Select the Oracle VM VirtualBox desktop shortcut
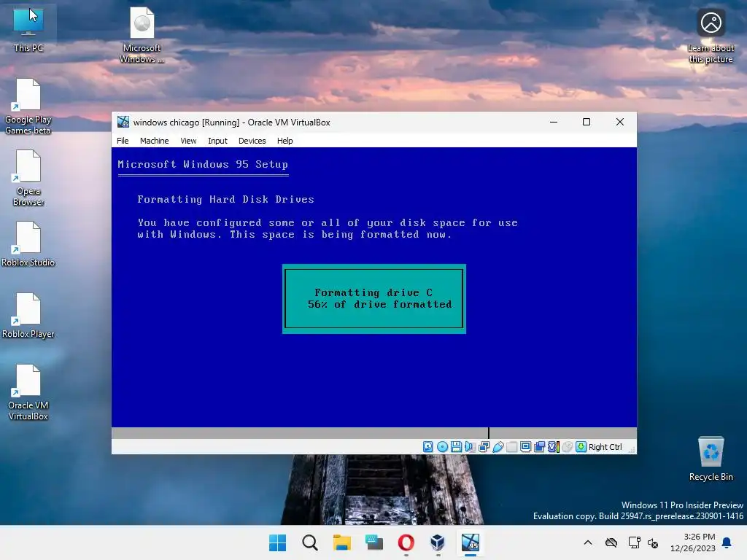The image size is (747, 560). pos(28,392)
